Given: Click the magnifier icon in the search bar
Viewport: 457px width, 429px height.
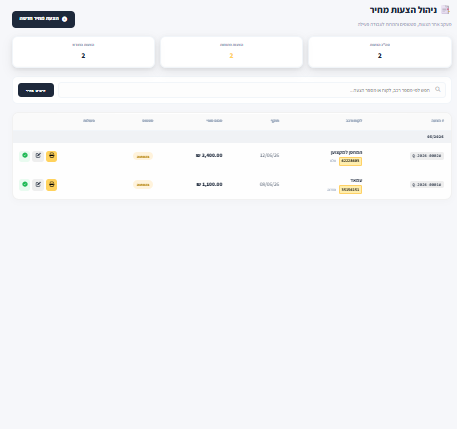Looking at the screenshot, I should click(438, 89).
